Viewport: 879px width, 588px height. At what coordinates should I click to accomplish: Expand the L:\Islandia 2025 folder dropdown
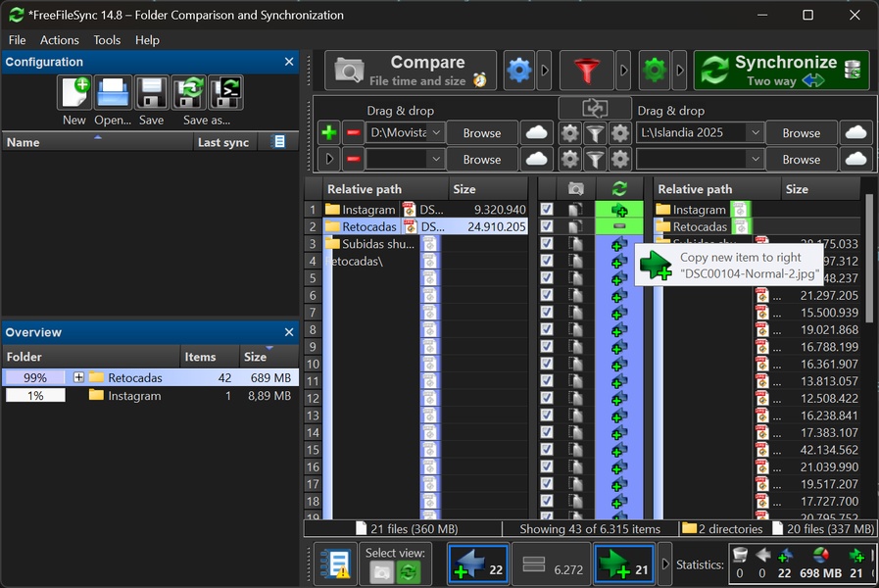(x=754, y=133)
